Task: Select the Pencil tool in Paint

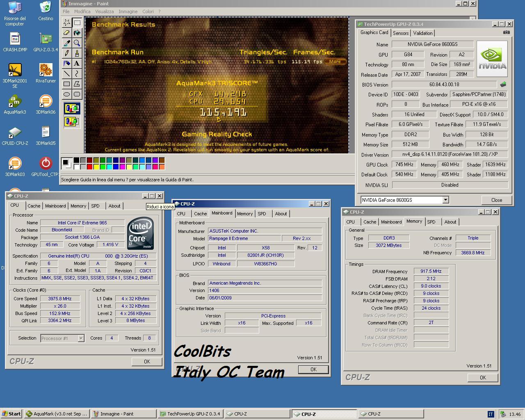Action: 66,53
